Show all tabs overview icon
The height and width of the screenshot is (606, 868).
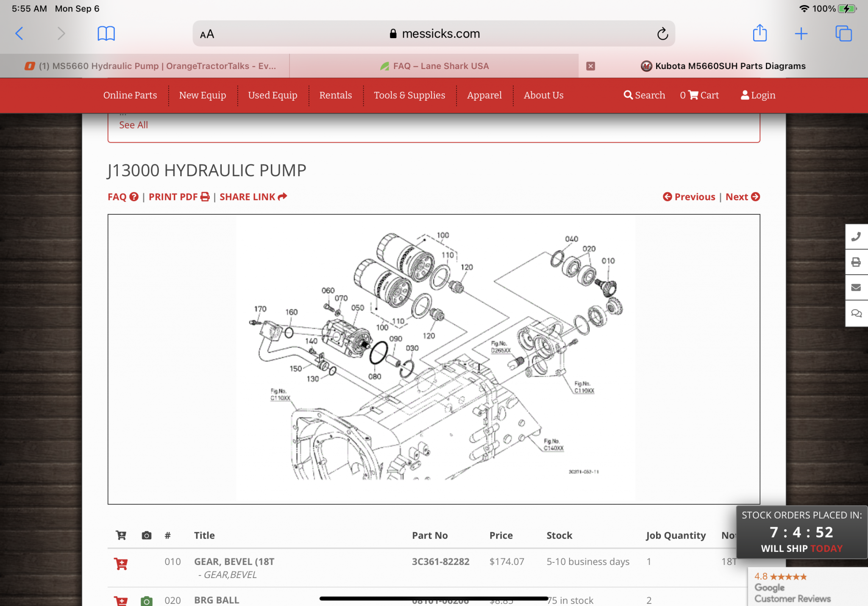(x=843, y=33)
